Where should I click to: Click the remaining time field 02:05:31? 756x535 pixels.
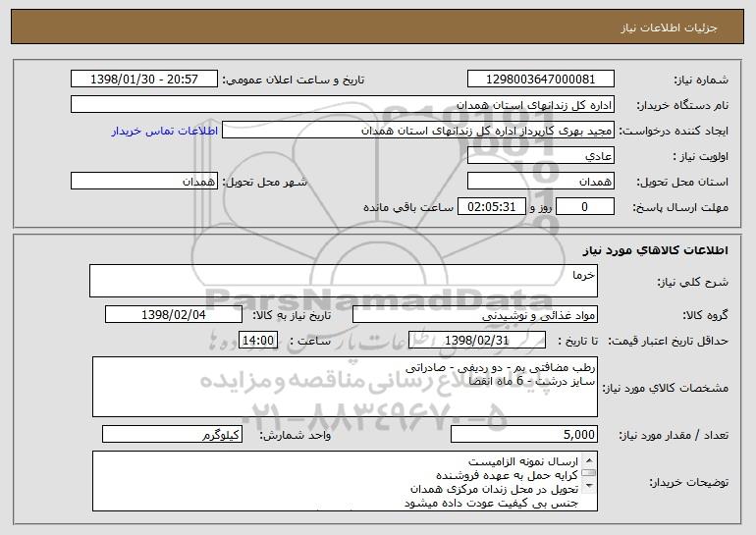click(491, 207)
